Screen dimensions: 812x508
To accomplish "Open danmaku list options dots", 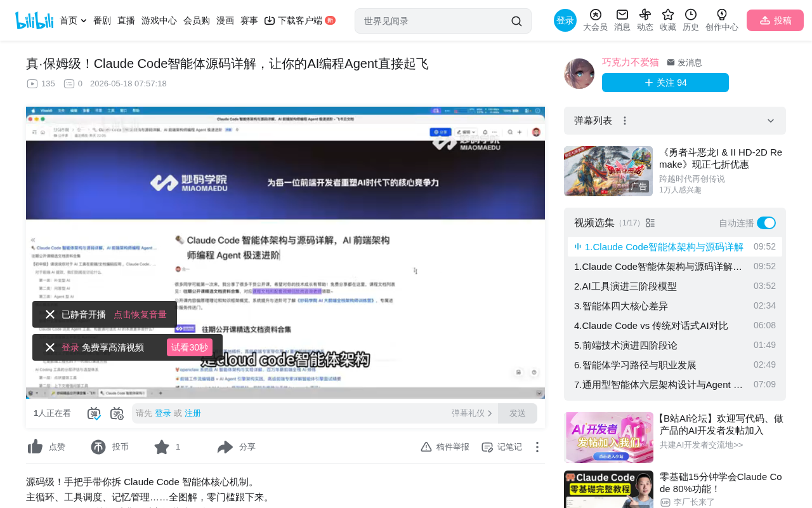I will coord(625,121).
